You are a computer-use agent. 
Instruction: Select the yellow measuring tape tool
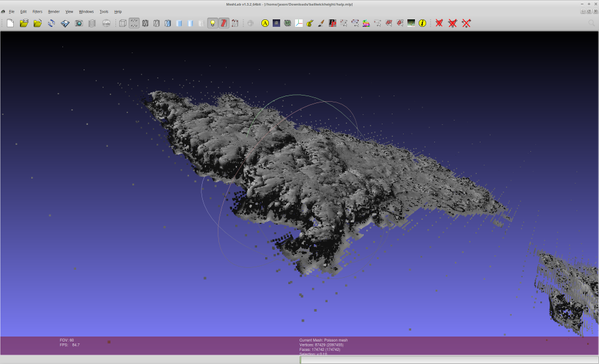(310, 23)
